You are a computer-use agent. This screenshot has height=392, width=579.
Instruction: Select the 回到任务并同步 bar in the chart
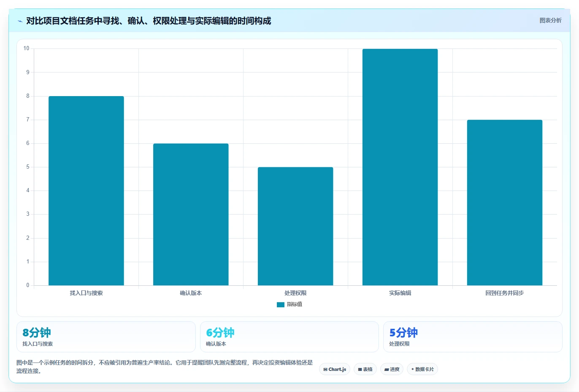tap(505, 203)
